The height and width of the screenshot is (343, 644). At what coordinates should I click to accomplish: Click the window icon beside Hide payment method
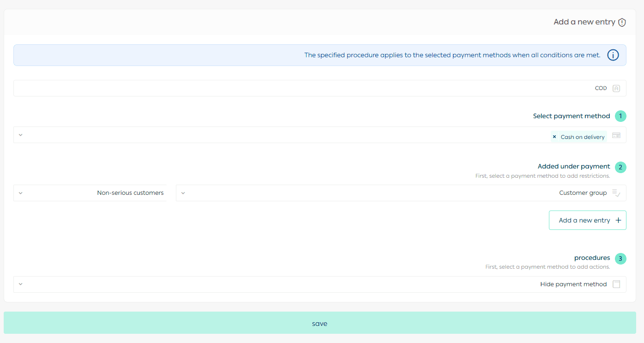coord(616,284)
